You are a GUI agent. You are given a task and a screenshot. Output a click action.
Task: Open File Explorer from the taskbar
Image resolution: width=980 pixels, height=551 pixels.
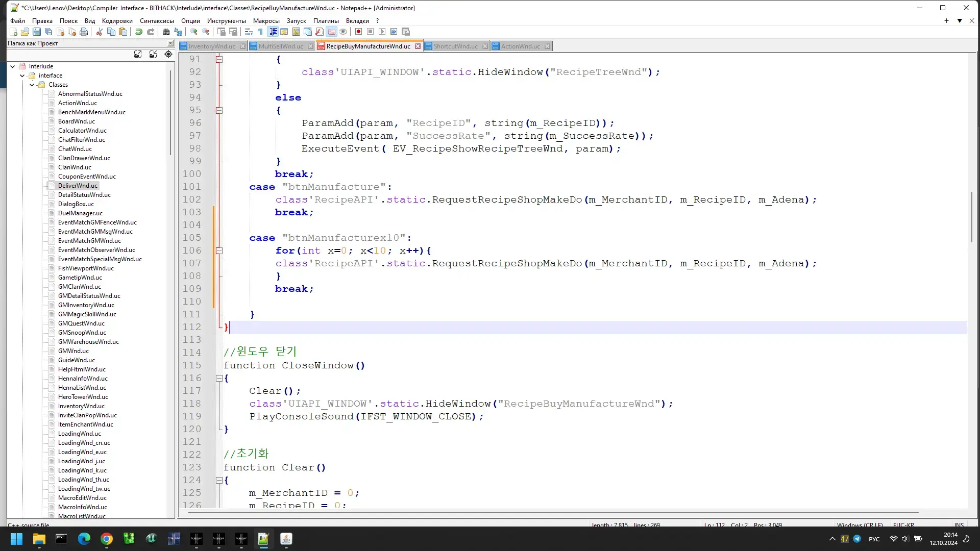pyautogui.click(x=39, y=539)
